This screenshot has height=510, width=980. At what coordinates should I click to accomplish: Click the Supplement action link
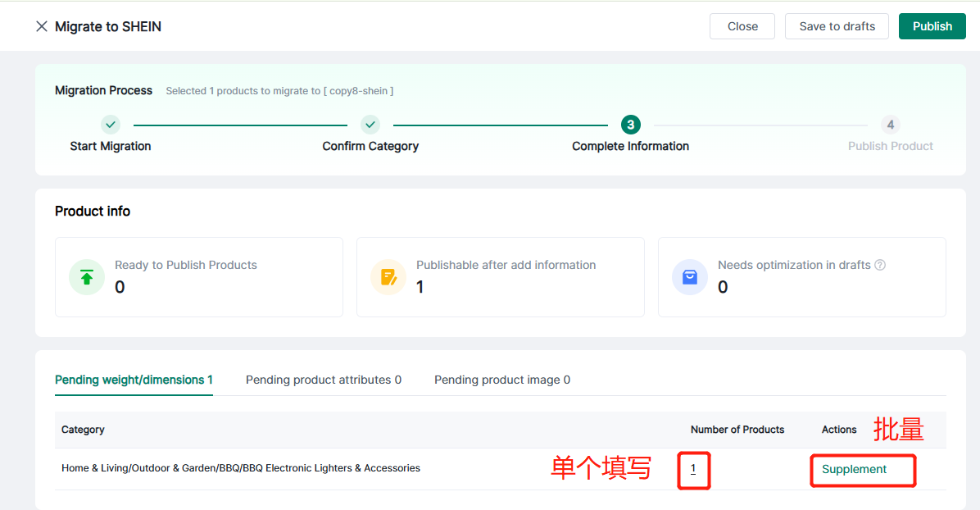point(854,469)
